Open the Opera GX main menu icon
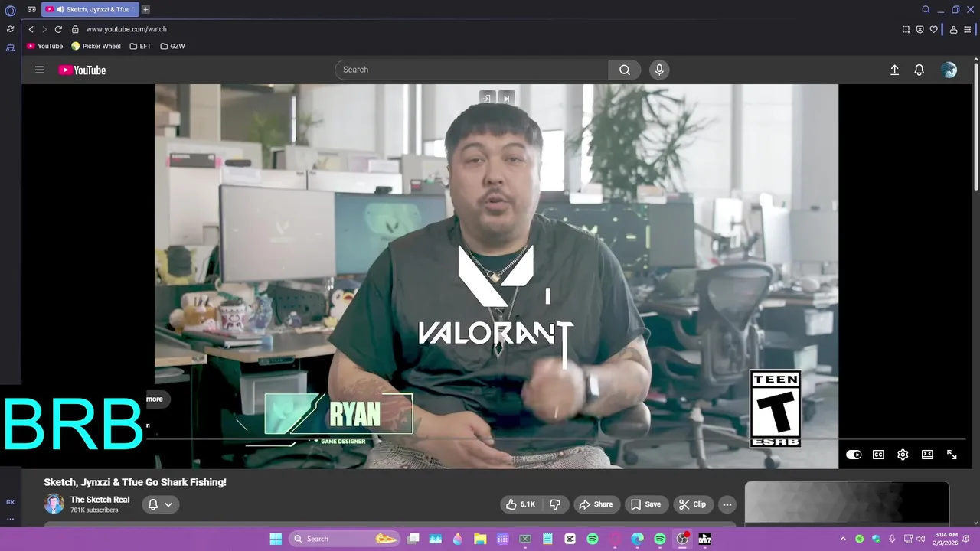The image size is (980, 551). (11, 11)
